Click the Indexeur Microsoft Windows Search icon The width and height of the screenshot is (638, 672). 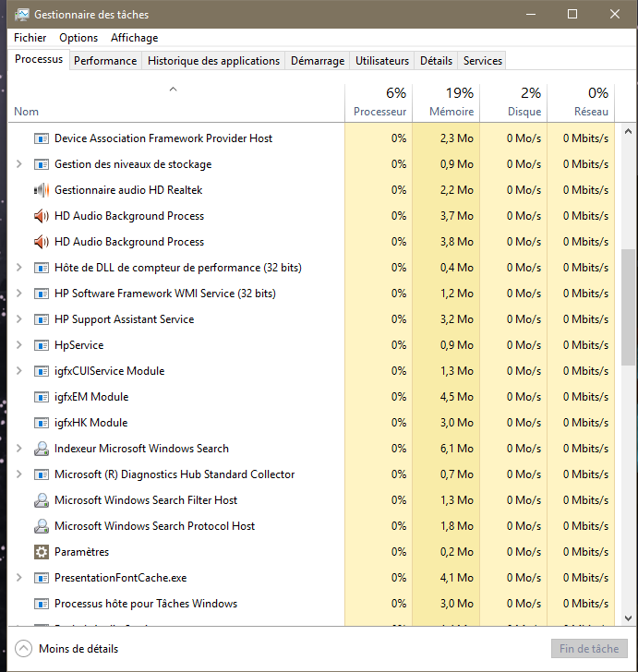(42, 449)
